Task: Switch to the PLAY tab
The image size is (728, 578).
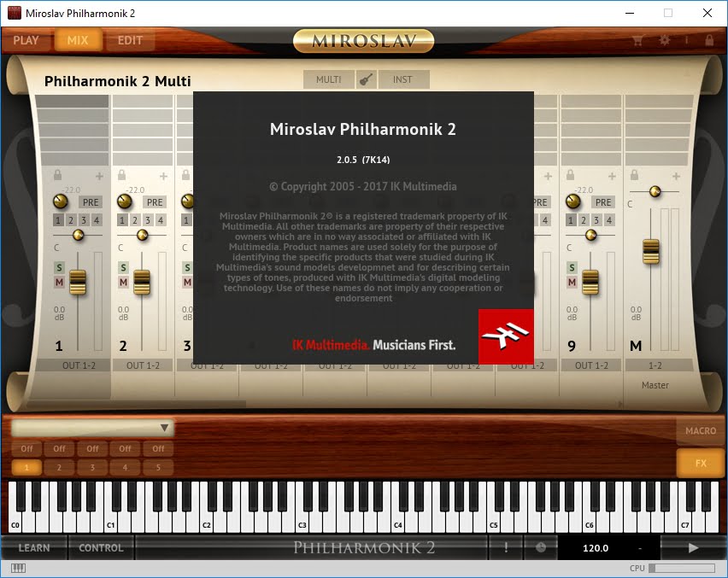Action: (26, 40)
